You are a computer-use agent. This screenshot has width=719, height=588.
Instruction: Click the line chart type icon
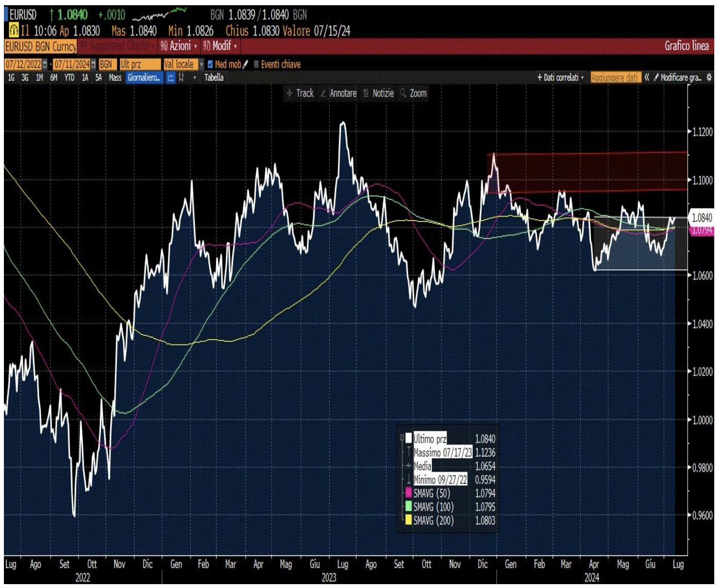(171, 78)
